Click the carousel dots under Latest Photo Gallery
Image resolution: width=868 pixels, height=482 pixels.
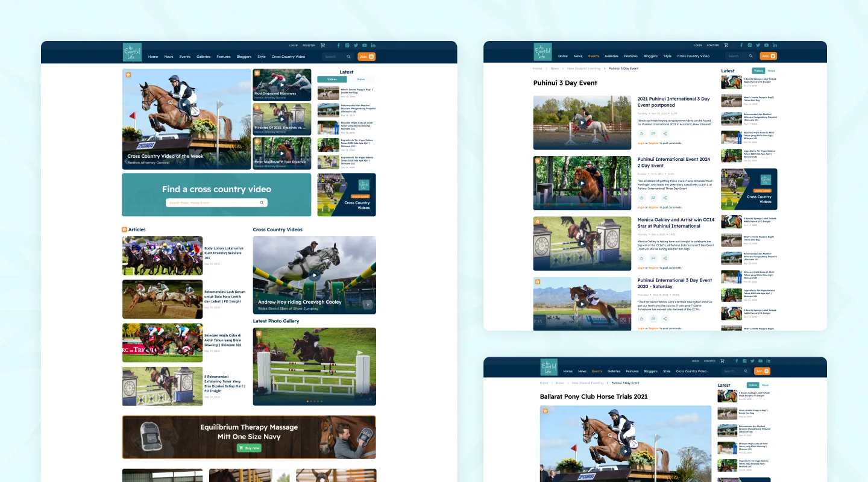point(314,401)
